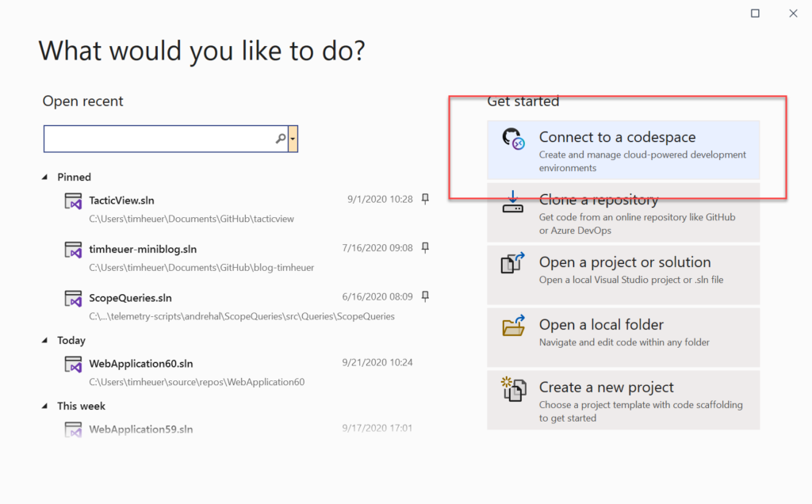
Task: Click the Clone a repository download icon
Action: (513, 201)
